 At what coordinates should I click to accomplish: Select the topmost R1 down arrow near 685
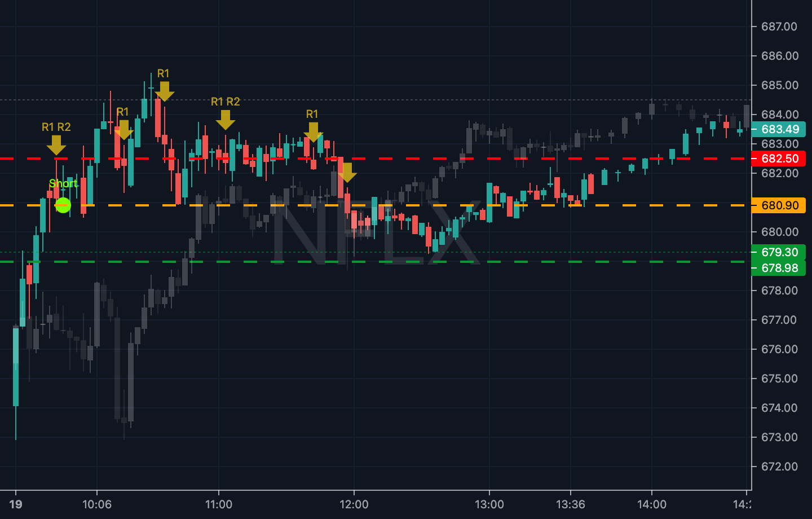tap(164, 91)
